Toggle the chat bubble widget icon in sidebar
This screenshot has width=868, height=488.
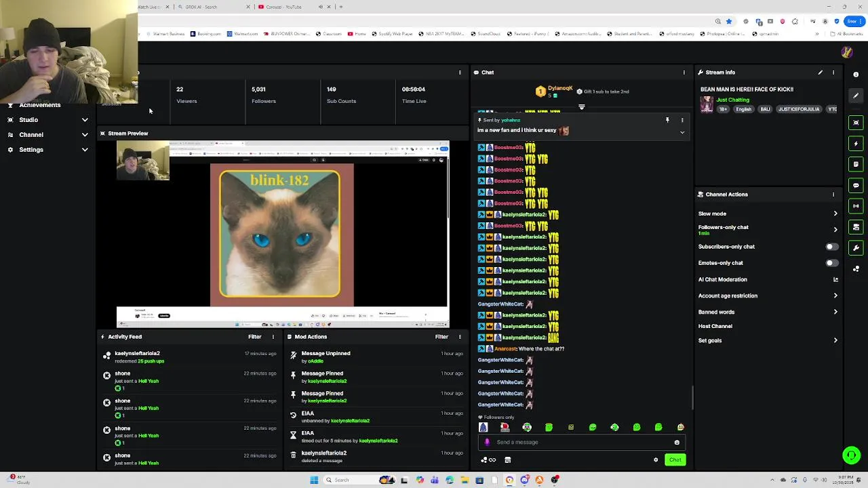[x=856, y=185]
